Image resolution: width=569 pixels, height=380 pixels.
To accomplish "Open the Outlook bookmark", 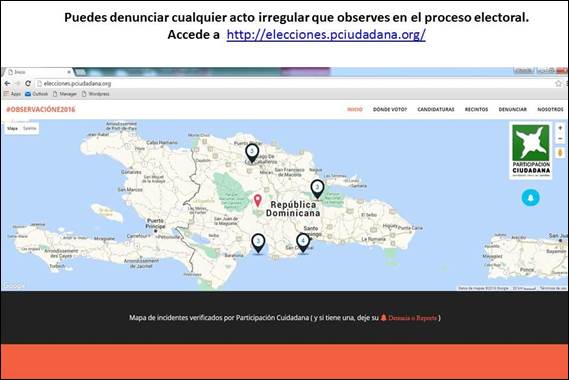I will point(37,94).
